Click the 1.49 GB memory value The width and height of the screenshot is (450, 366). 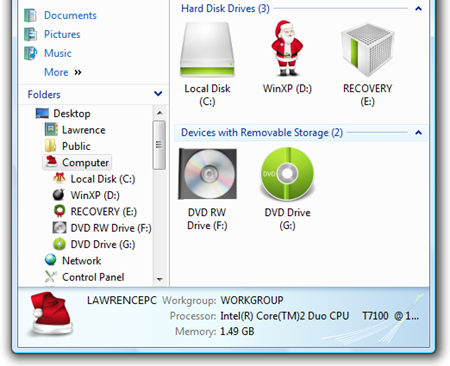click(237, 331)
